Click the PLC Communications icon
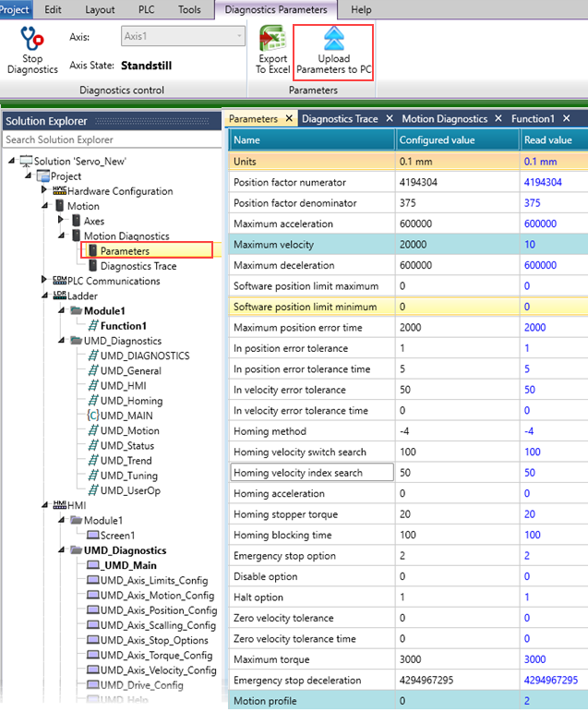The image size is (588, 712). (59, 280)
